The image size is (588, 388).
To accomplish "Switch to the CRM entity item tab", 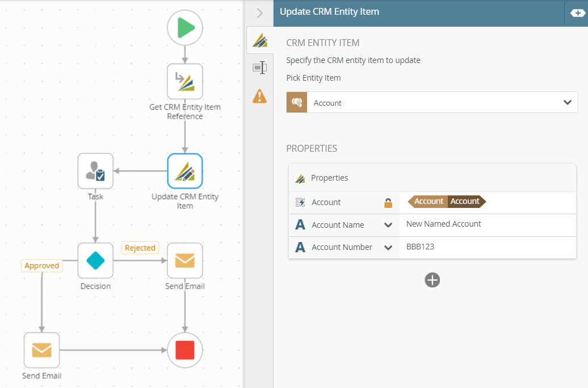I will pos(260,40).
